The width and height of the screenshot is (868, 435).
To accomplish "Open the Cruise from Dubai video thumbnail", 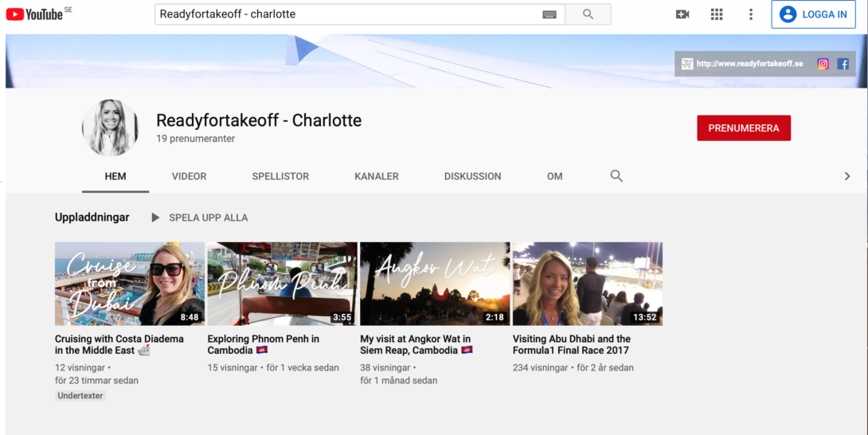I will point(130,284).
